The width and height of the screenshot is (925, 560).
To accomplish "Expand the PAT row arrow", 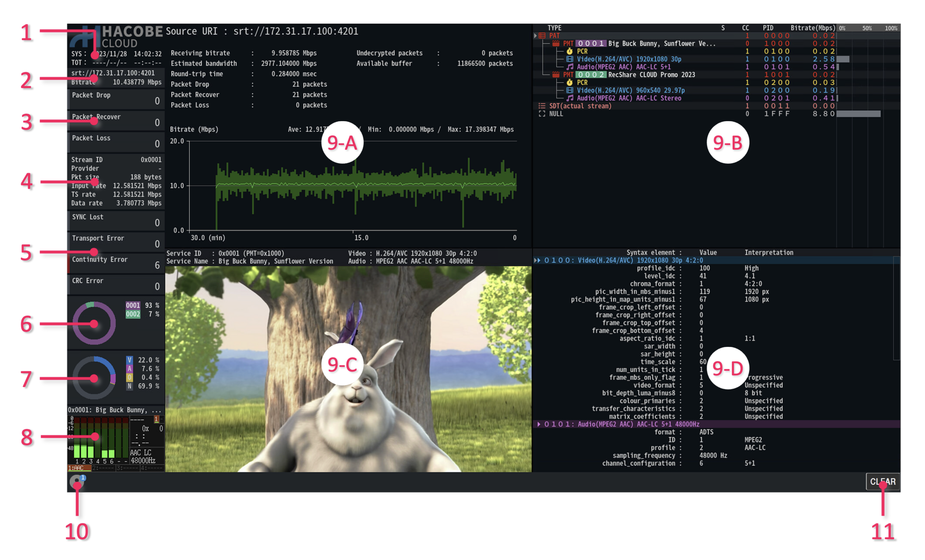I will [x=535, y=36].
